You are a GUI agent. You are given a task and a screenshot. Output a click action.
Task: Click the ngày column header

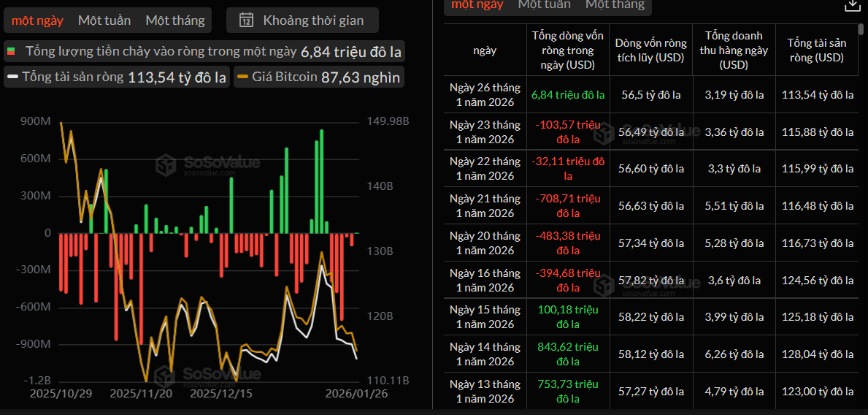point(485,50)
